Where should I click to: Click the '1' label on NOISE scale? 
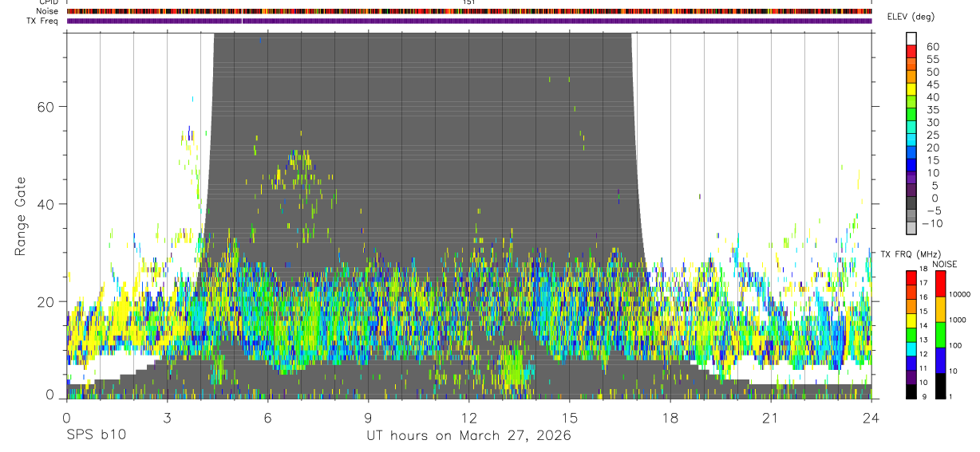[x=951, y=396]
